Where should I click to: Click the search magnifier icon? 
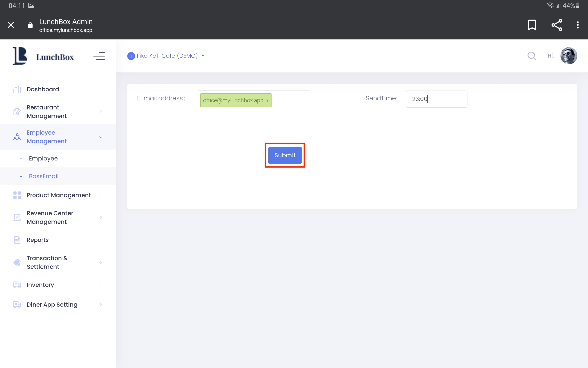pyautogui.click(x=532, y=56)
